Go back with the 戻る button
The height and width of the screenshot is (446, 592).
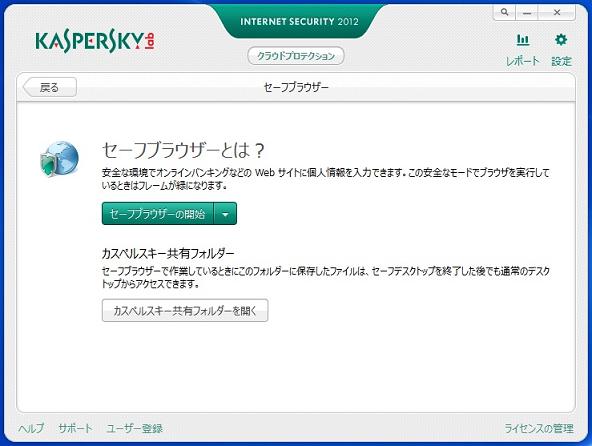(50, 87)
